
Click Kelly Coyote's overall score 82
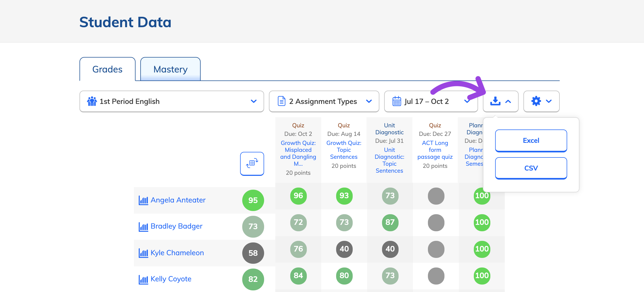point(253,279)
